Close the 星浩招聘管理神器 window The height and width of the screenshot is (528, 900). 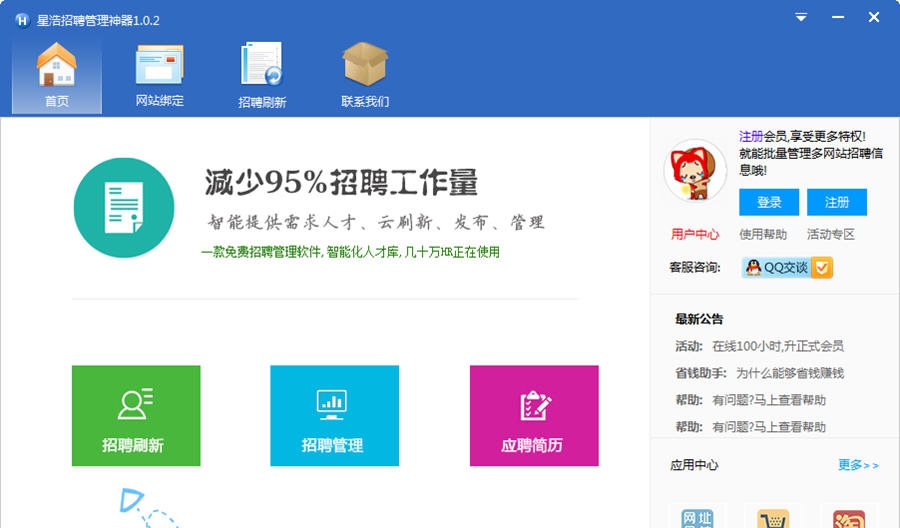(874, 17)
